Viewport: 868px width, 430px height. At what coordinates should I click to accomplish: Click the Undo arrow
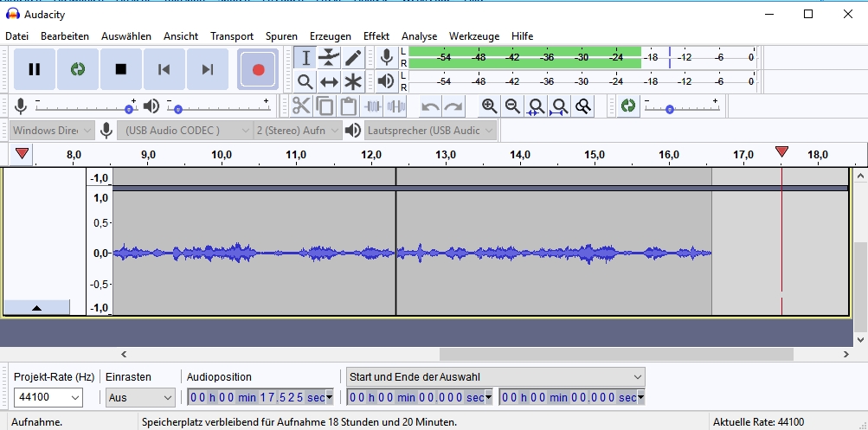430,106
